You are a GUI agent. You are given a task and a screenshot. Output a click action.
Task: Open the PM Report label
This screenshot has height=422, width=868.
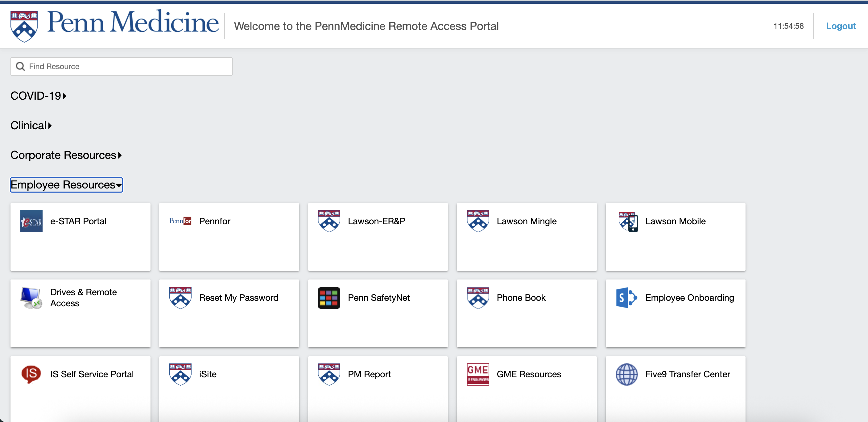369,374
